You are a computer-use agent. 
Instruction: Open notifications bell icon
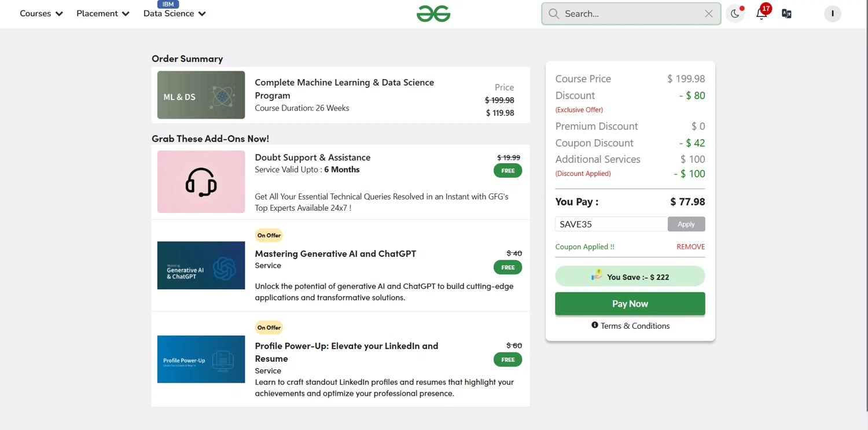coord(762,13)
